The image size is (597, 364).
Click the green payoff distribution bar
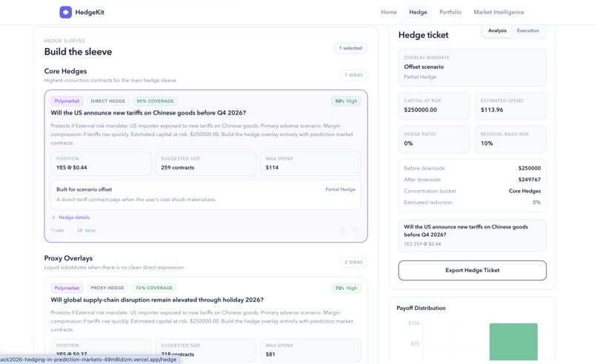(x=513, y=342)
